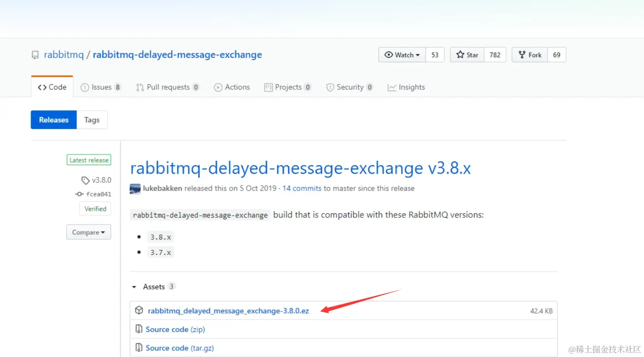Click the Security shield icon

(330, 88)
